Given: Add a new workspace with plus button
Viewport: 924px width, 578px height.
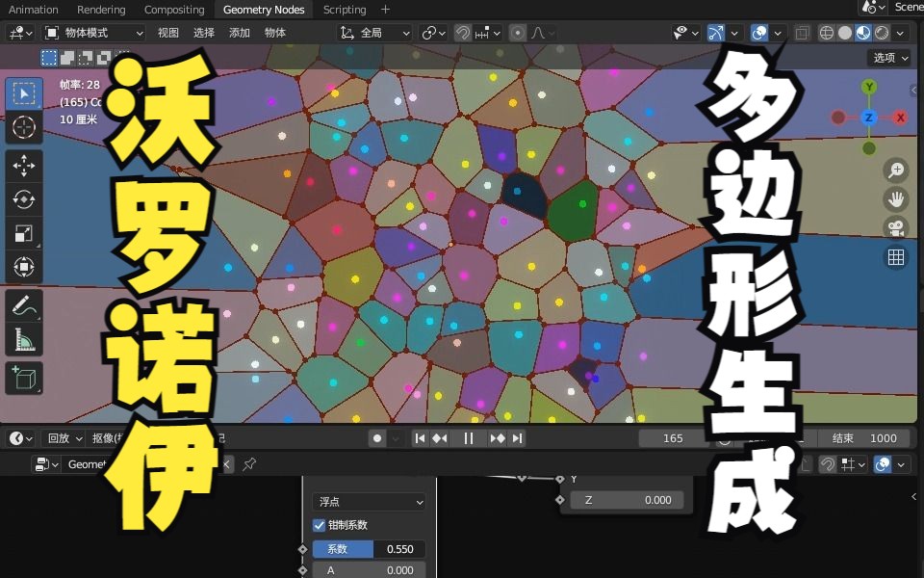Looking at the screenshot, I should coord(385,10).
